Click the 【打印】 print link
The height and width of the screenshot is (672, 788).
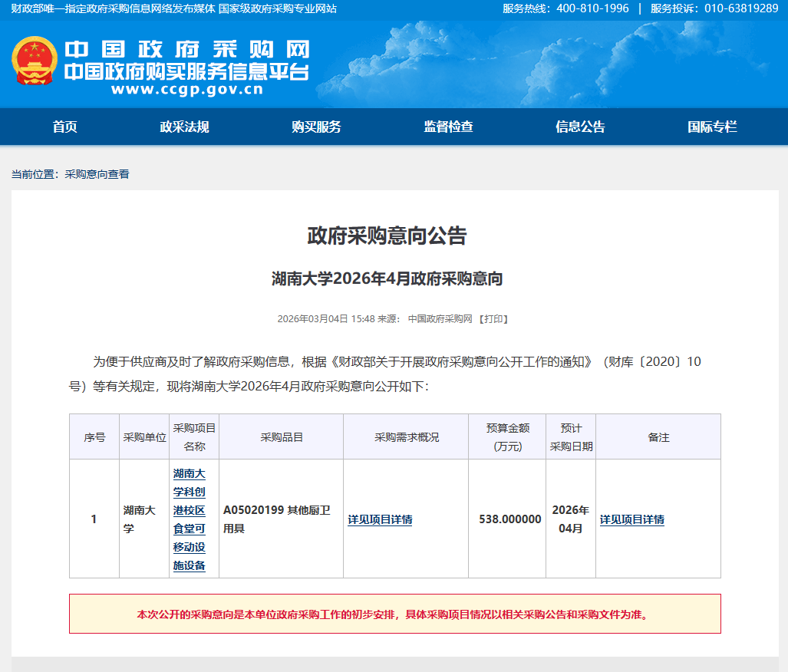pos(493,319)
